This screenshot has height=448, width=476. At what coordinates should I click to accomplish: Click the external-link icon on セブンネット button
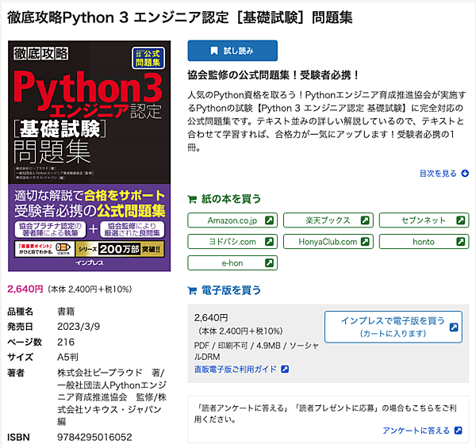[461, 220]
